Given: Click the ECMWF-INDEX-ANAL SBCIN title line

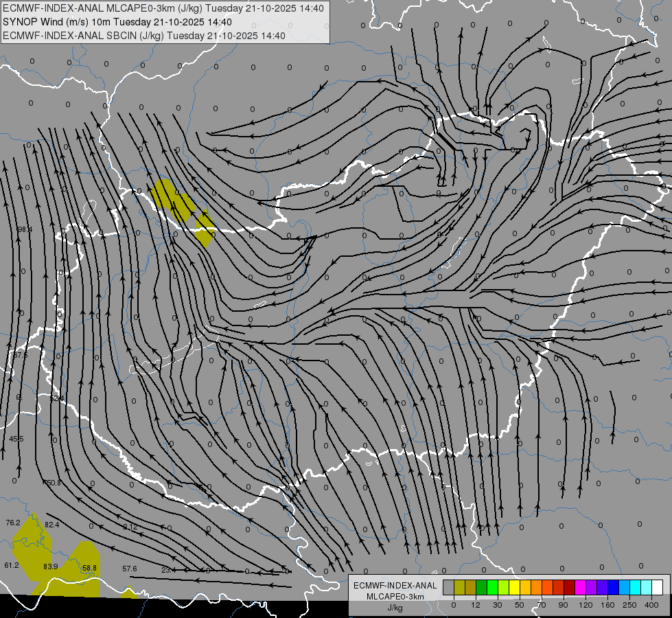Looking at the screenshot, I should [x=144, y=36].
